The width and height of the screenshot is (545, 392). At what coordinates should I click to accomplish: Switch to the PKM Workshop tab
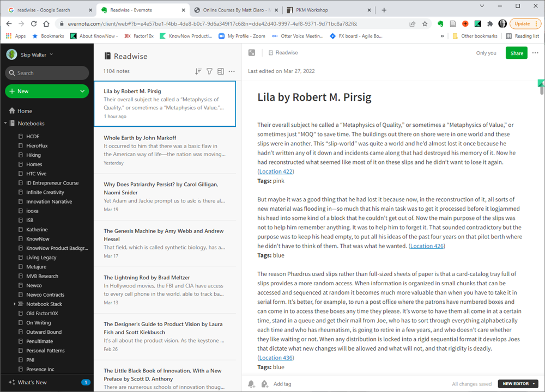pos(326,10)
